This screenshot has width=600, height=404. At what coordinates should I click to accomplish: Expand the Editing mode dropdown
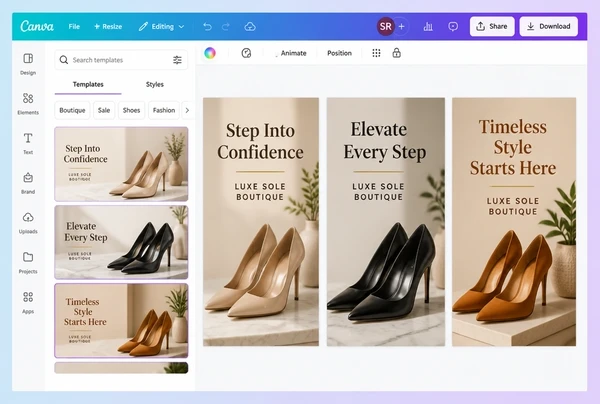pos(161,26)
